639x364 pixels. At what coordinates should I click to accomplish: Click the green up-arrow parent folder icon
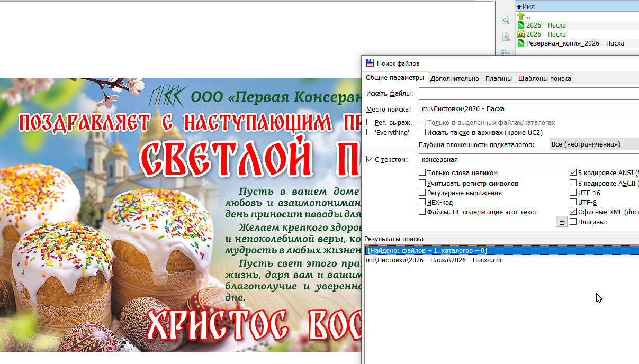[520, 16]
